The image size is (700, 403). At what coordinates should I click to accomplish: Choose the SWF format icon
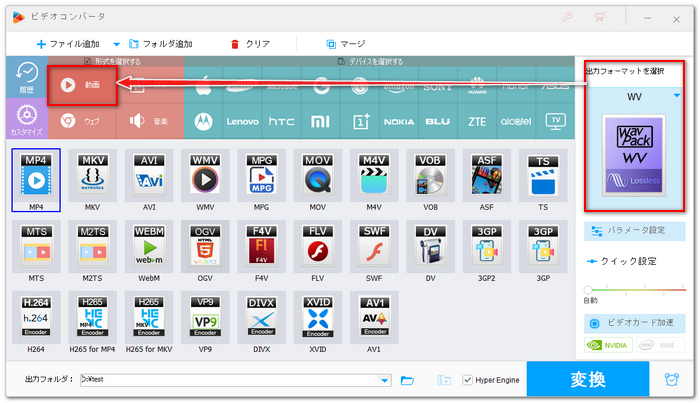(374, 248)
